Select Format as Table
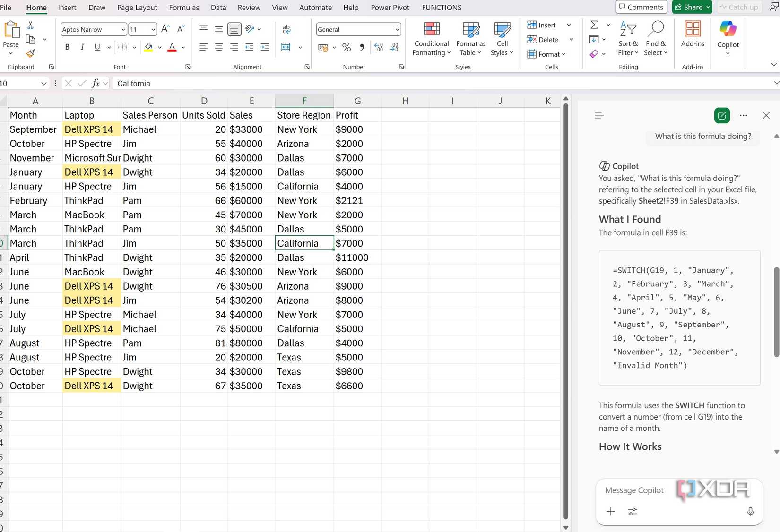The width and height of the screenshot is (780, 532). 470,39
